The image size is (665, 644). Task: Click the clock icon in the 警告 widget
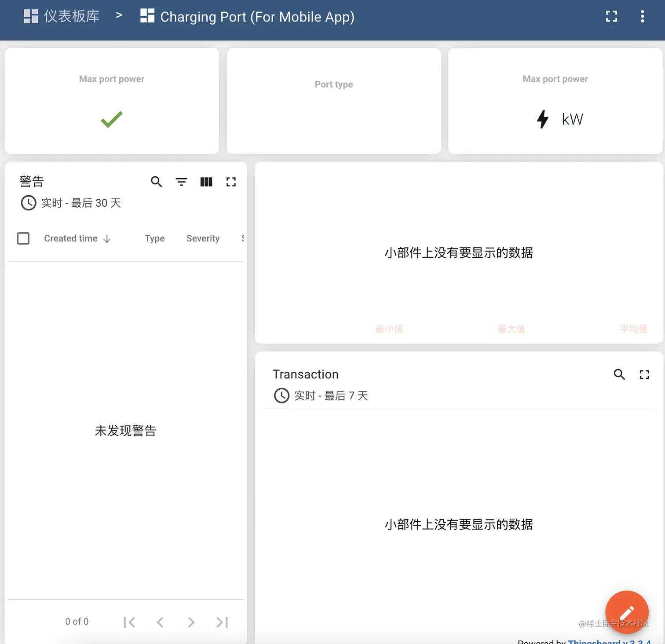tap(29, 203)
